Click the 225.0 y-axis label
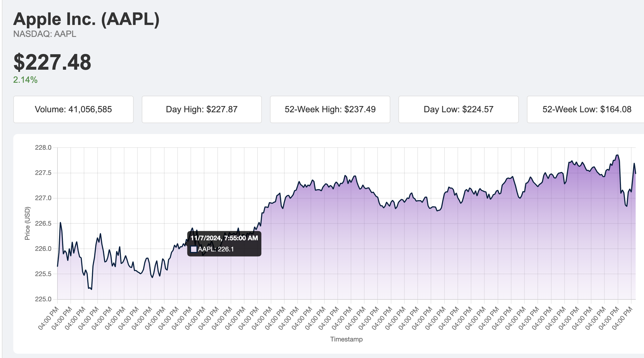This screenshot has width=644, height=358. [43, 299]
